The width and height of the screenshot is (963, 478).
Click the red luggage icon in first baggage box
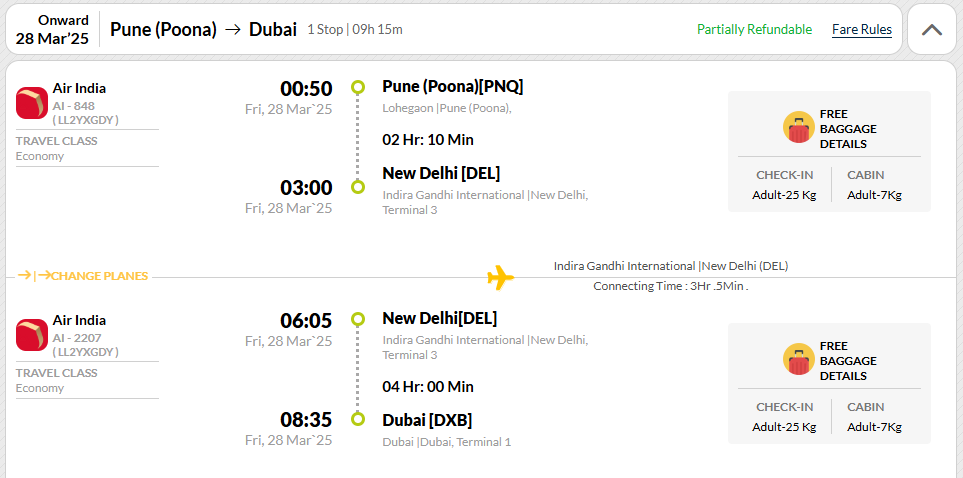(x=798, y=127)
